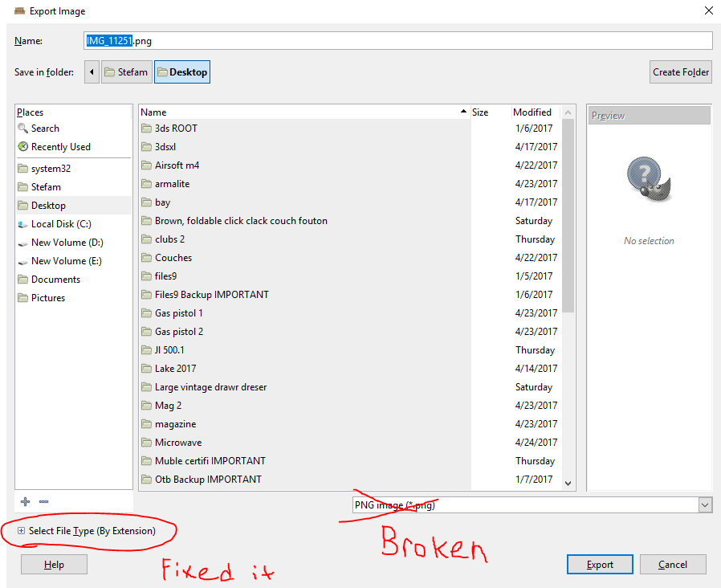Switch to the Stefam path folder button
Image resolution: width=721 pixels, height=588 pixels.
126,72
